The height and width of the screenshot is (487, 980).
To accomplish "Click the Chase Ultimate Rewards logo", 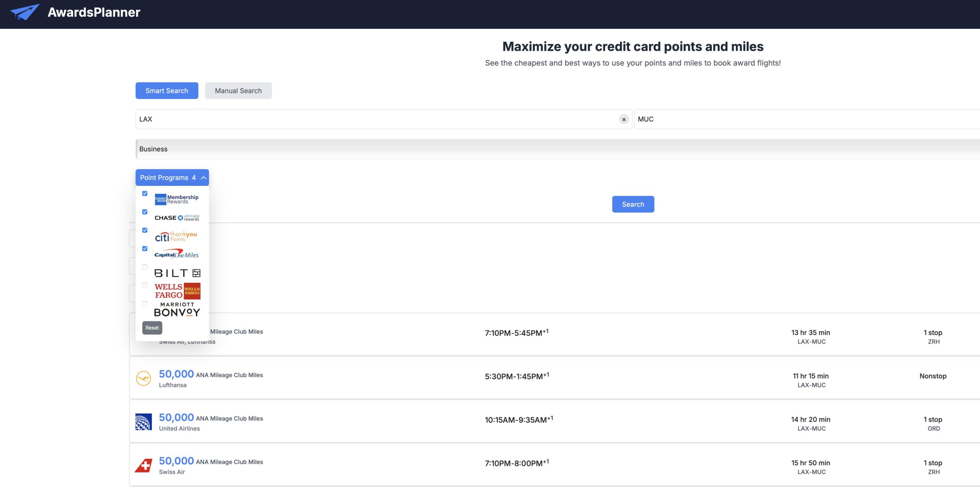I will [177, 218].
